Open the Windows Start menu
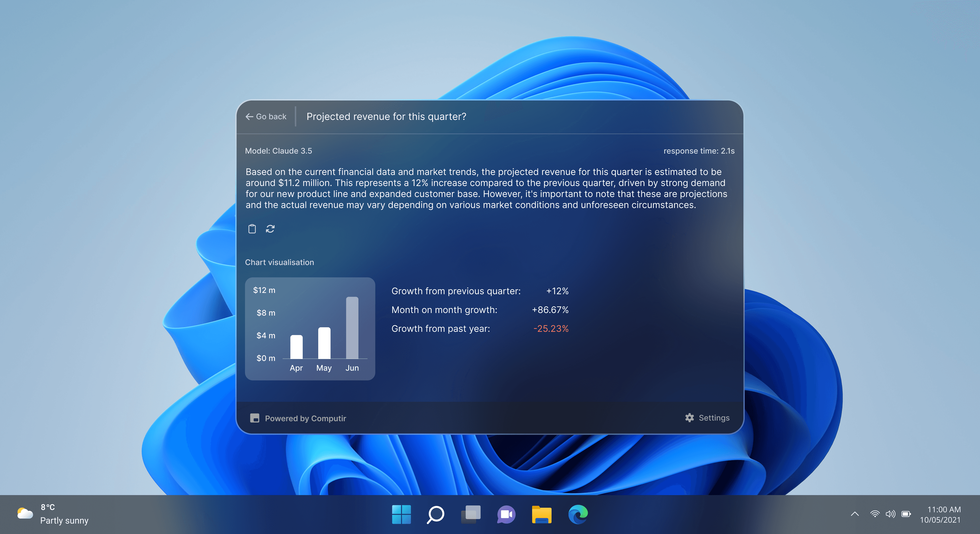The height and width of the screenshot is (534, 980). [402, 515]
